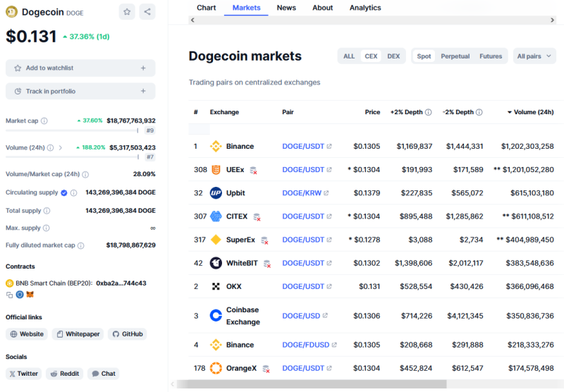Click the Upbit exchange logo
This screenshot has width=564, height=392.
[216, 193]
